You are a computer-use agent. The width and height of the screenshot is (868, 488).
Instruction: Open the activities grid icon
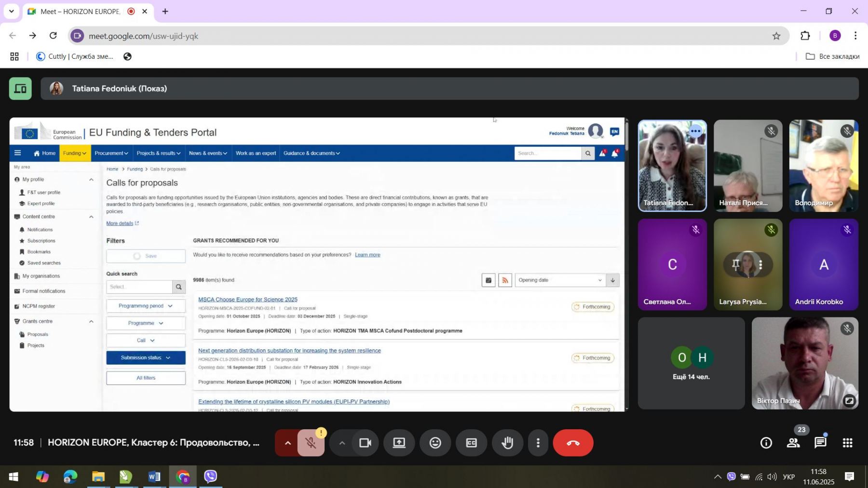point(847,443)
